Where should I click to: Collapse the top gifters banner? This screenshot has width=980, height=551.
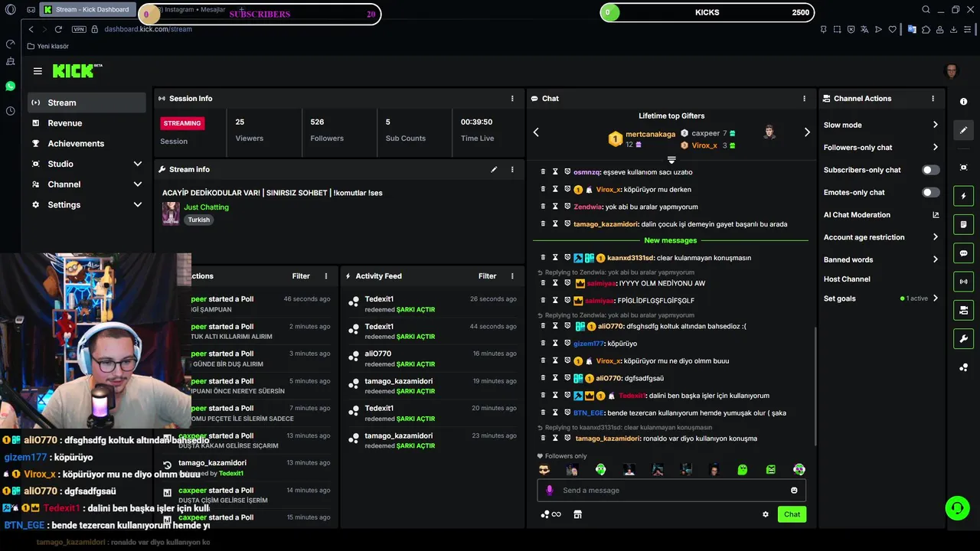pyautogui.click(x=671, y=160)
